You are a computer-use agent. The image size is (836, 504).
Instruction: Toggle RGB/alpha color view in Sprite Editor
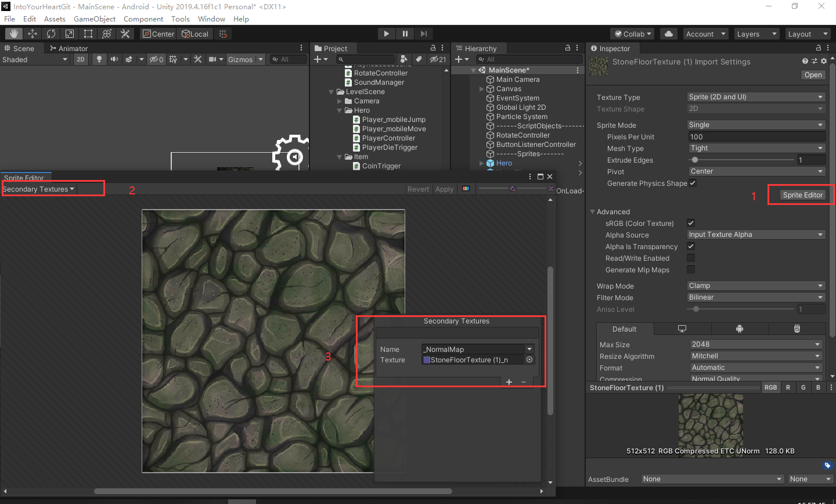click(466, 189)
